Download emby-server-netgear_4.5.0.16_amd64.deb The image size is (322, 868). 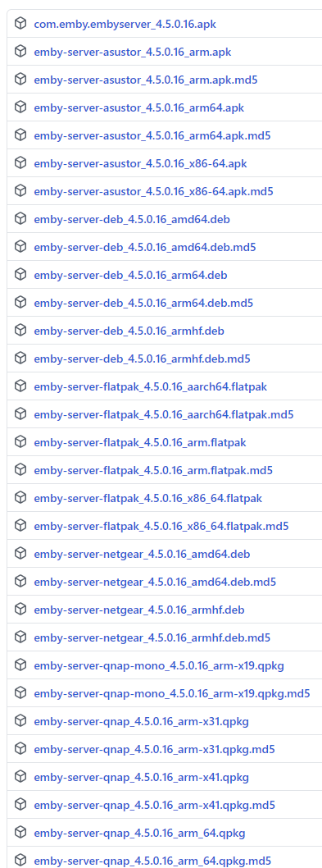138,554
